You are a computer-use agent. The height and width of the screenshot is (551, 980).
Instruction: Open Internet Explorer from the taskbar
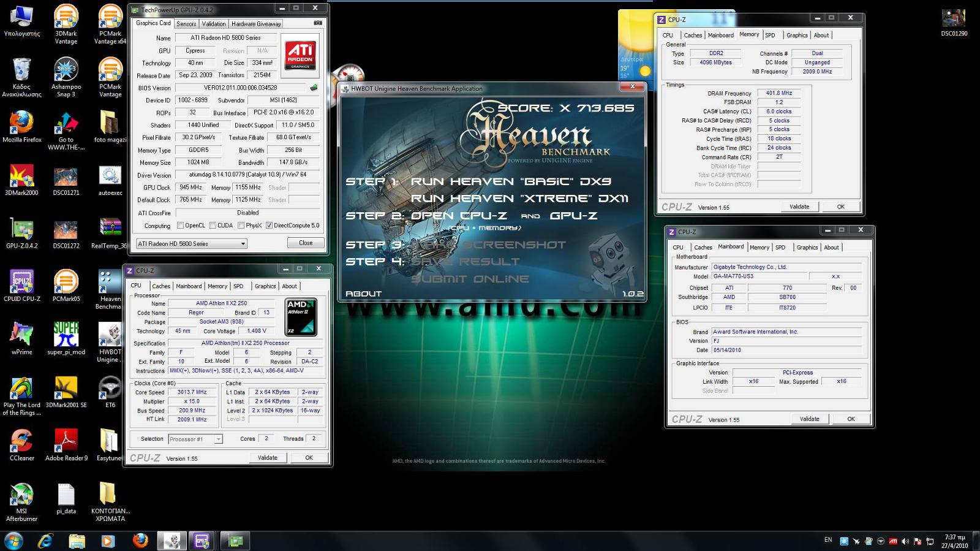(45, 541)
